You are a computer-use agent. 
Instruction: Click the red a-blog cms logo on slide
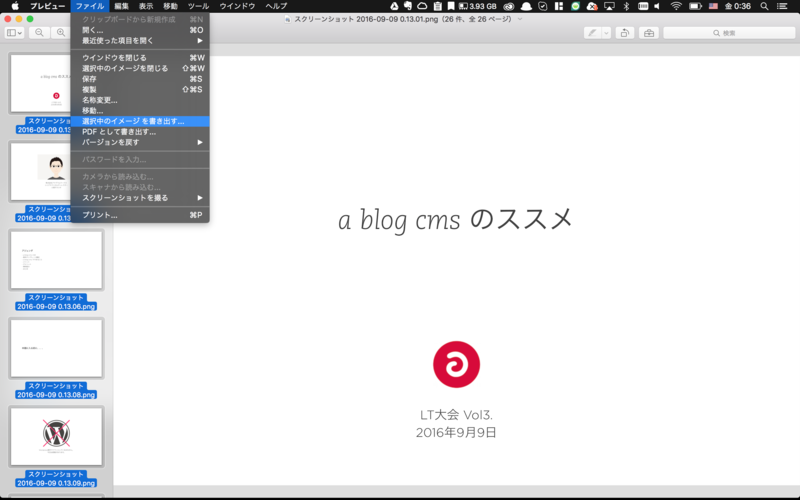pyautogui.click(x=456, y=364)
